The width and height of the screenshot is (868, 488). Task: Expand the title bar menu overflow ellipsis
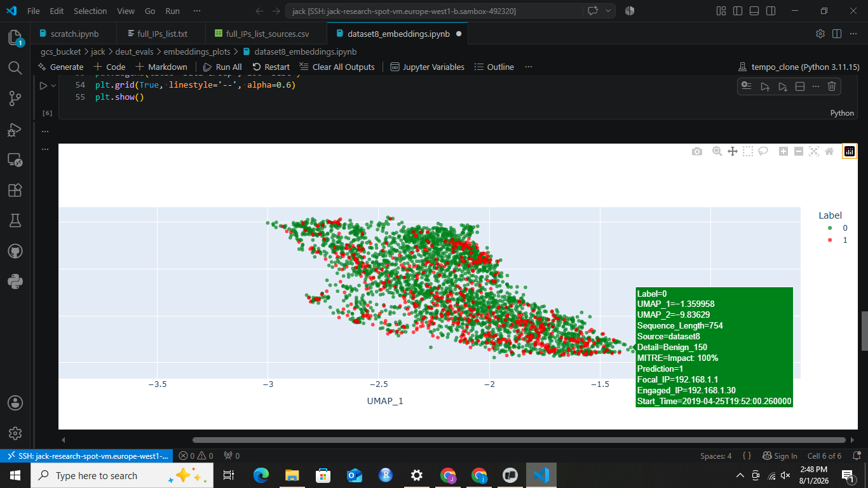click(197, 11)
